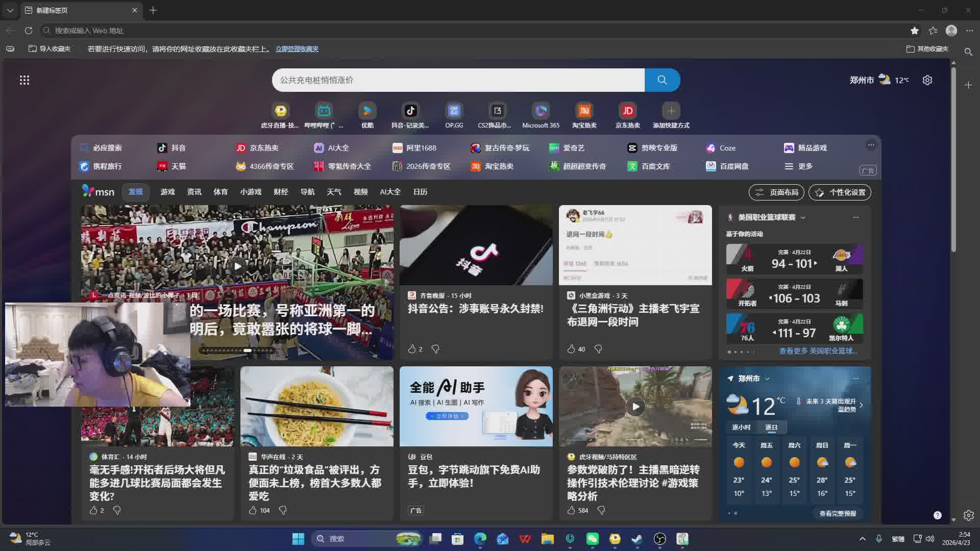980x551 pixels.
Task: Open the Microsoft 365 quick link
Action: point(541,111)
